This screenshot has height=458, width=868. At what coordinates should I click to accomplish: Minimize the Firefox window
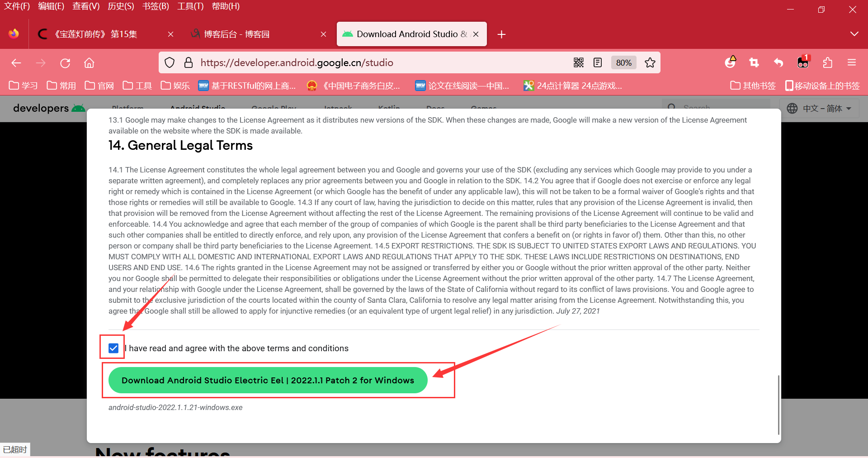coord(790,10)
